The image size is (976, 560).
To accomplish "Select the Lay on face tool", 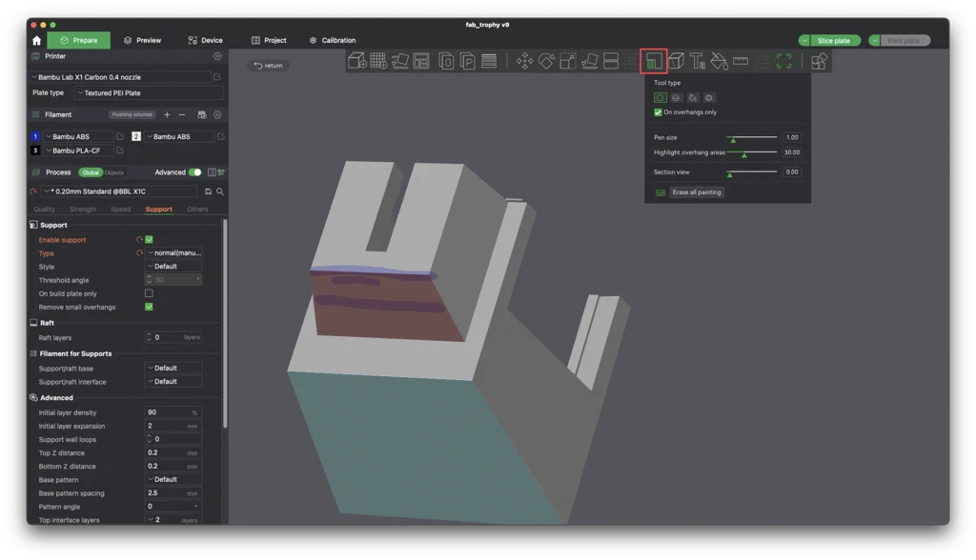I will point(589,61).
